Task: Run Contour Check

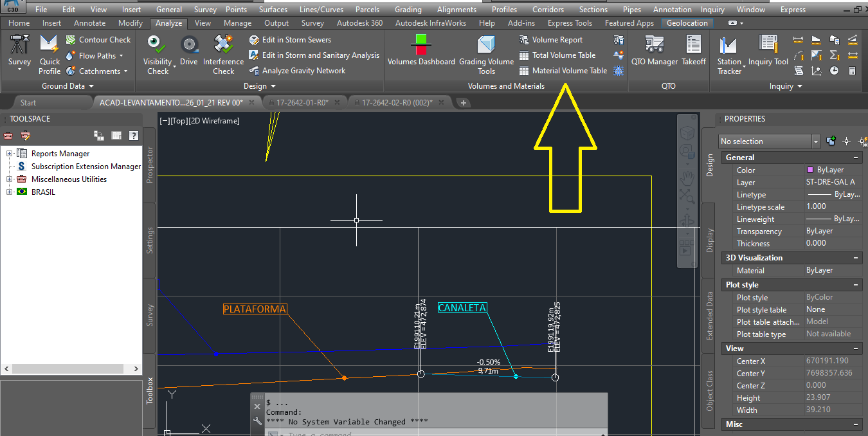Action: [x=98, y=40]
